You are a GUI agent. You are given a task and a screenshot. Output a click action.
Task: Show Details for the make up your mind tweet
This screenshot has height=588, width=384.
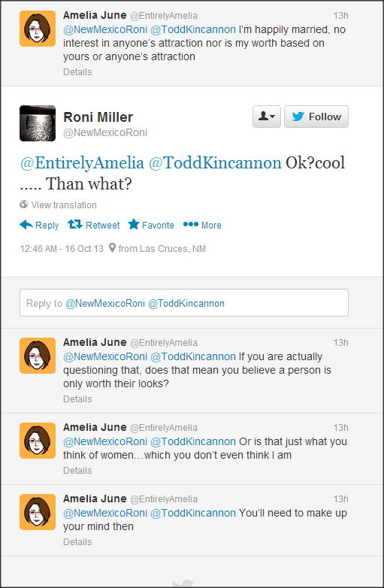[77, 542]
